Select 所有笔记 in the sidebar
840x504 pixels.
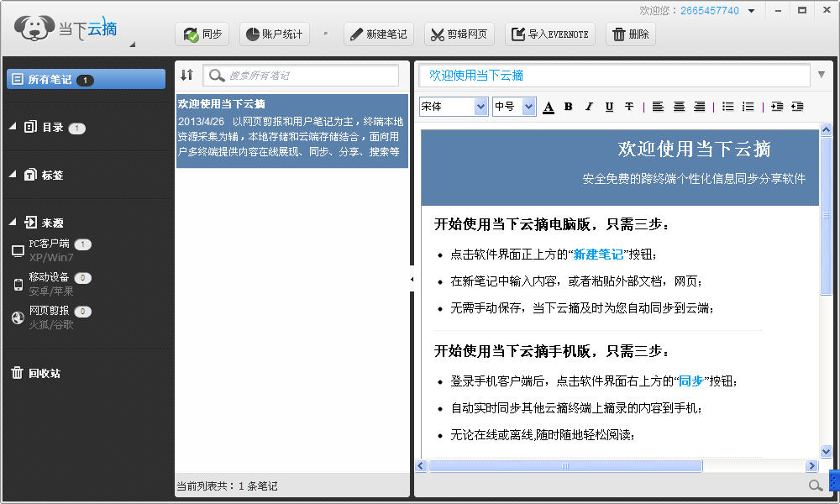(x=86, y=80)
